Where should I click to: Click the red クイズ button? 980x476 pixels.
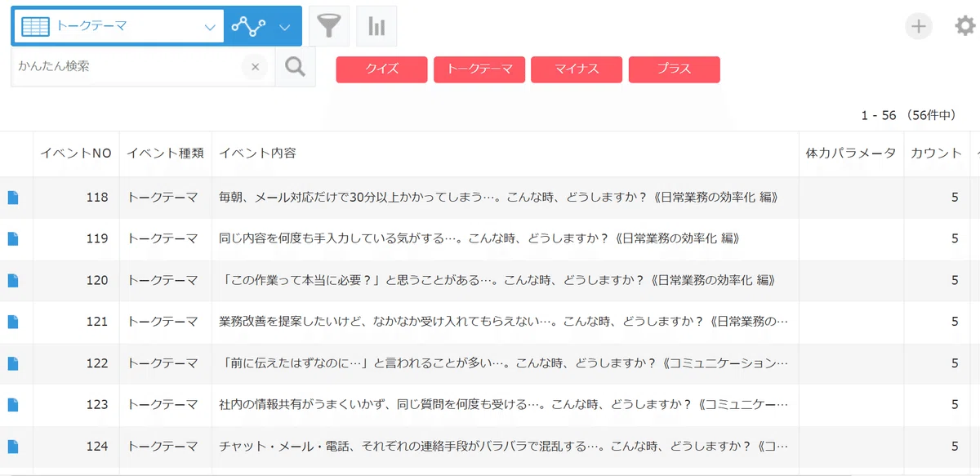[381, 69]
